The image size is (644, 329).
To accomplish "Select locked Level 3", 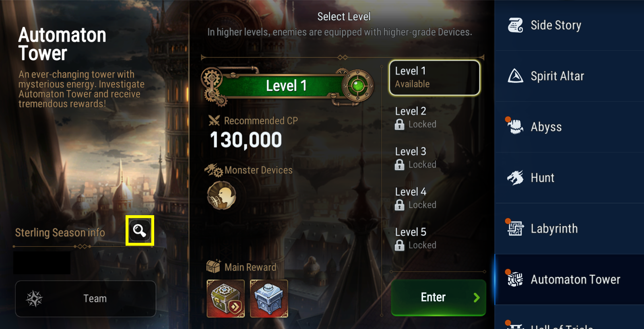I will 434,158.
